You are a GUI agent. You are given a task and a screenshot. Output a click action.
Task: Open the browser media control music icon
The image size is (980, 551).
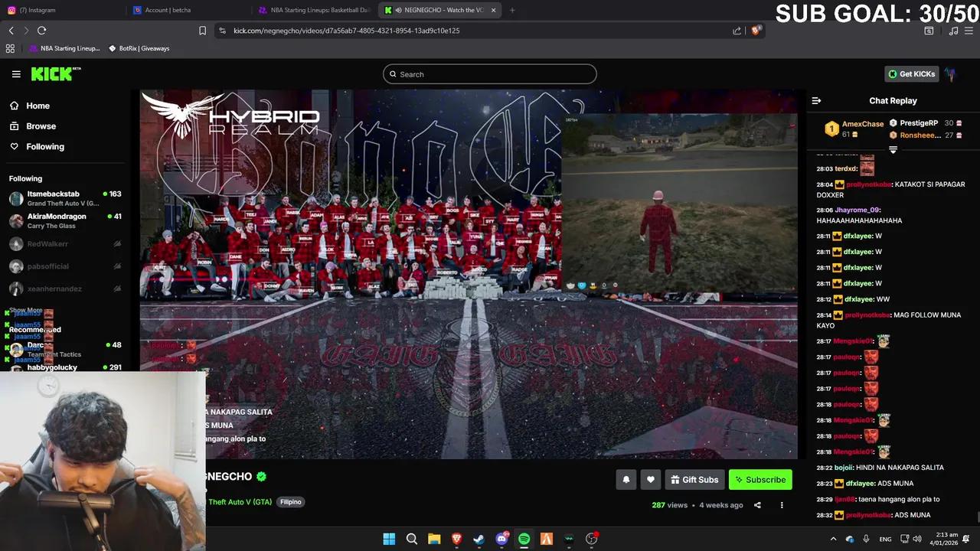953,31
